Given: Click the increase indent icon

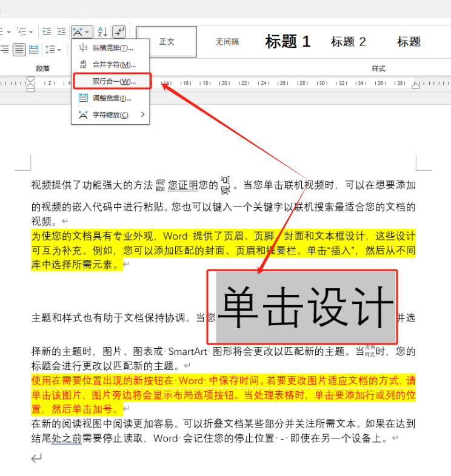Looking at the screenshot, I should (61, 31).
